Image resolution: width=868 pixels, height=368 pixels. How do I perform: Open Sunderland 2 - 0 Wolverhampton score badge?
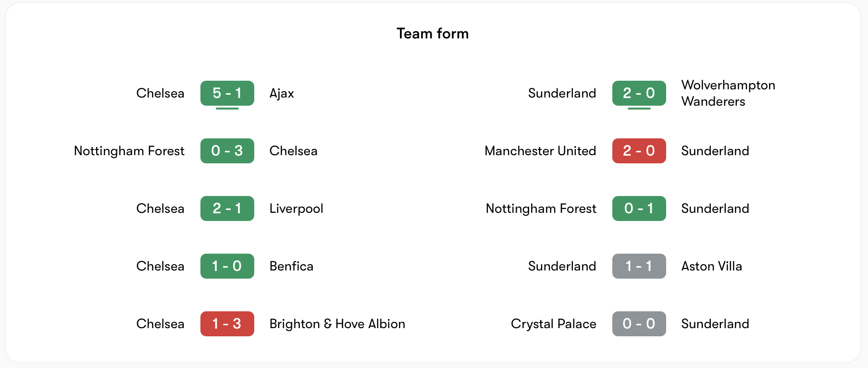pyautogui.click(x=639, y=93)
